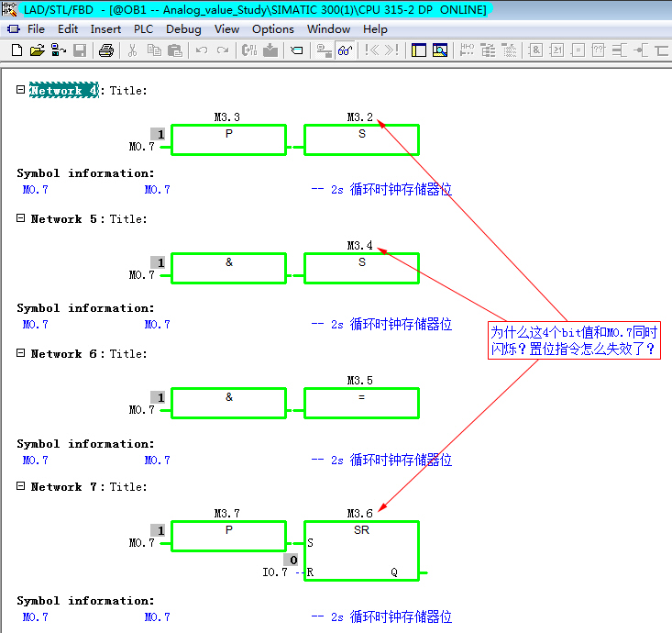Open the Edit menu

[68, 29]
